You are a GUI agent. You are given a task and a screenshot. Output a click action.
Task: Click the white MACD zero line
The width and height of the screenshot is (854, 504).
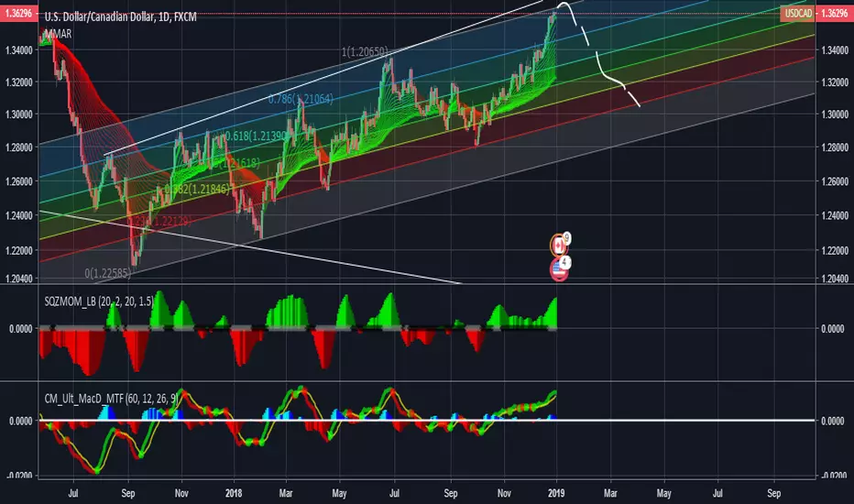pos(426,420)
